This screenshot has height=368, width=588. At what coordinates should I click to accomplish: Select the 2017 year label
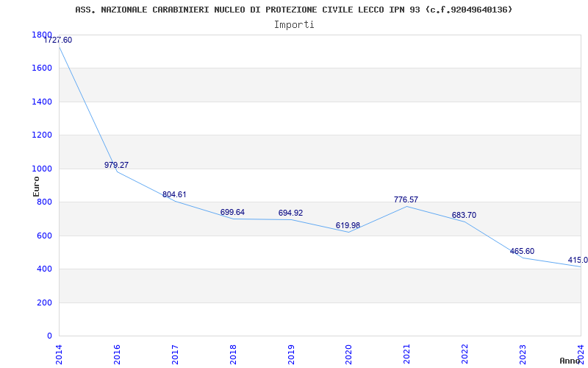pyautogui.click(x=175, y=354)
